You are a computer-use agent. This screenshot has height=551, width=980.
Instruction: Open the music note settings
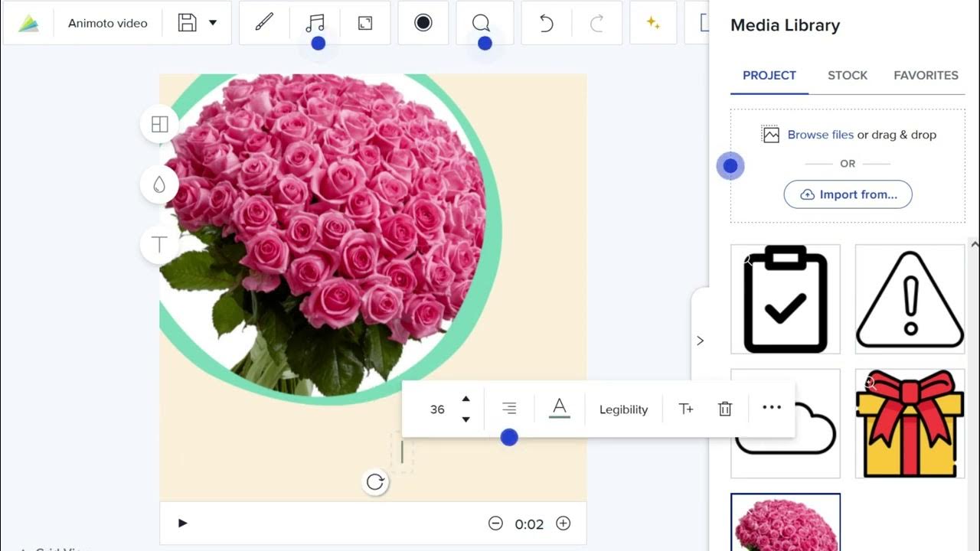[x=315, y=23]
